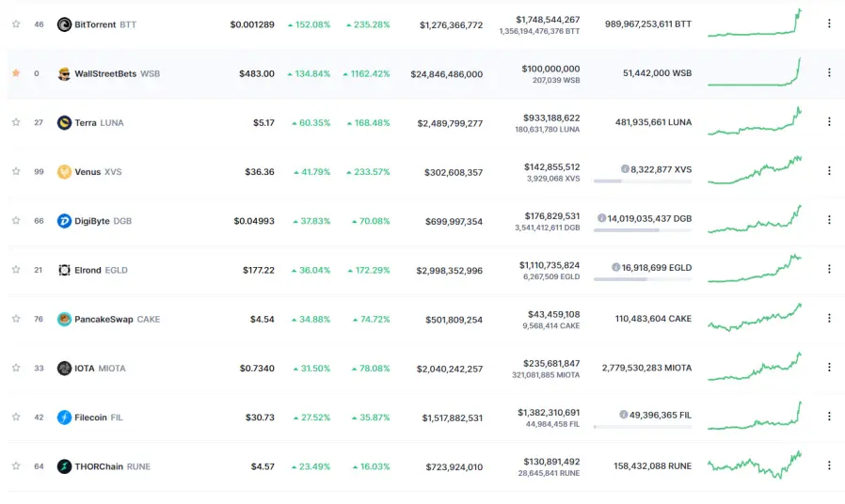Open Terra LUNA coin page
This screenshot has height=504, width=845.
pos(99,123)
